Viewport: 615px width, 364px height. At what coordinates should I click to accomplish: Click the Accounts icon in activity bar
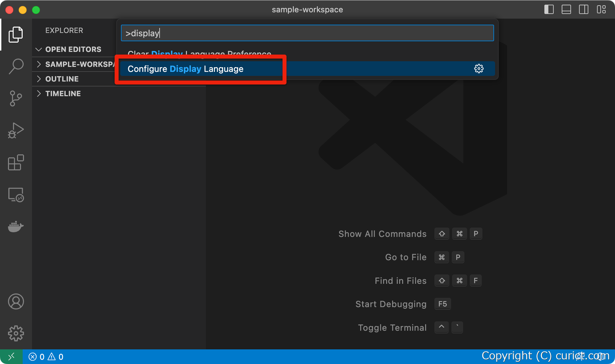pyautogui.click(x=16, y=302)
